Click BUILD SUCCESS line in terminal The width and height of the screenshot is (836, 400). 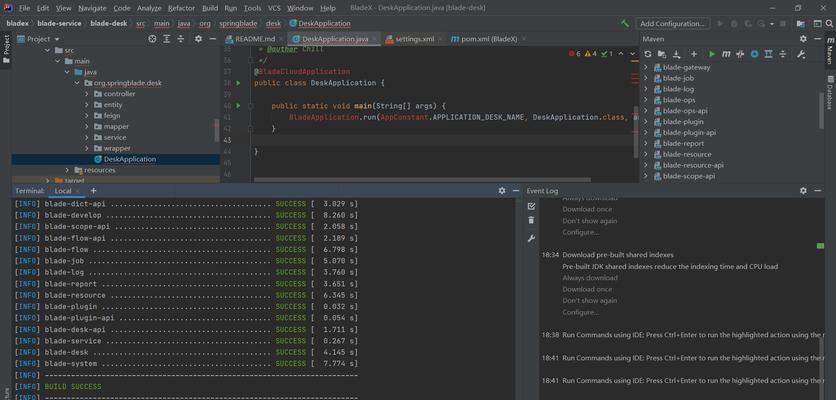tap(73, 386)
